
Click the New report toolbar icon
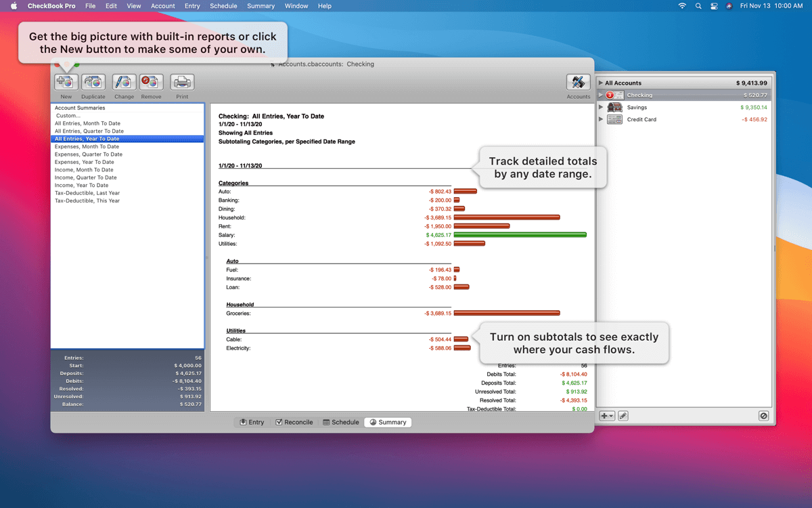[x=66, y=82]
